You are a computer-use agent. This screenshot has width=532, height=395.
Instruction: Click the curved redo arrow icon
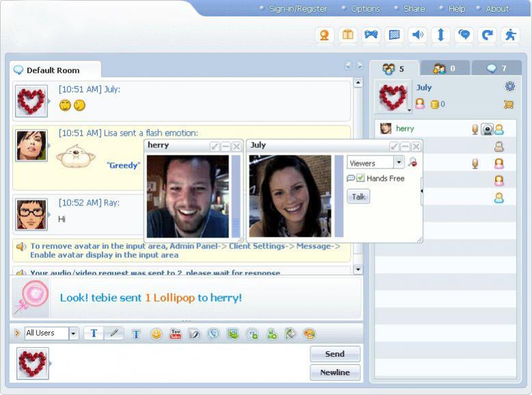(488, 35)
